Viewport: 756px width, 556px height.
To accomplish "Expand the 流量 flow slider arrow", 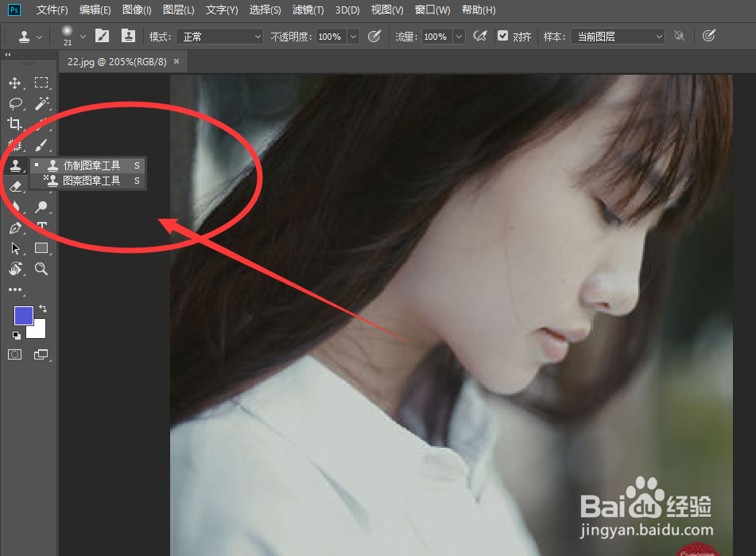I will pyautogui.click(x=459, y=37).
